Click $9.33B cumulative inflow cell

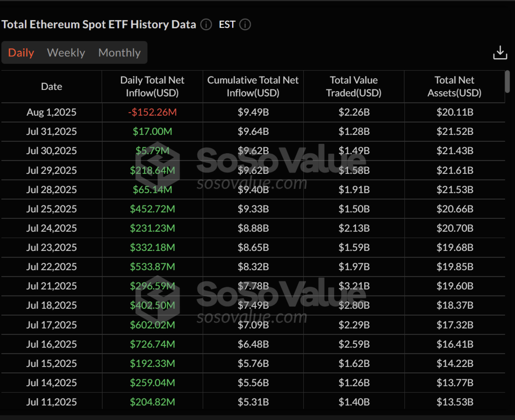tap(253, 209)
